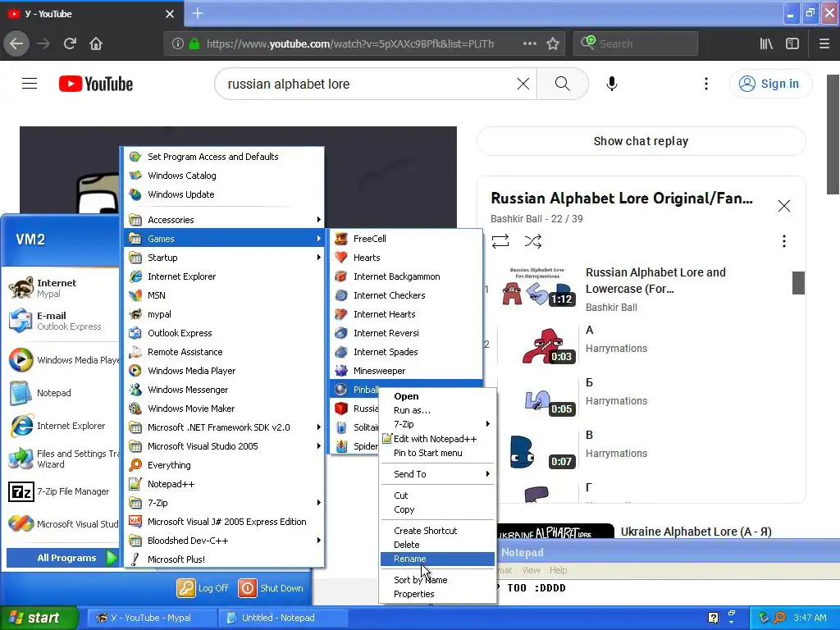Image resolution: width=840 pixels, height=630 pixels.
Task: Expand Microsoft Visual Studio 2005 submenu
Action: pos(224,446)
